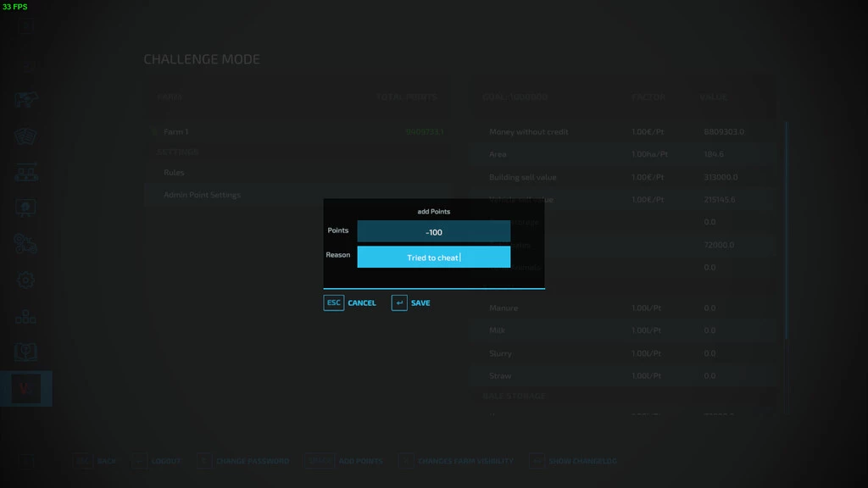Screen dimensions: 868x488
Task: Click the goals list vertical scrollbar
Action: coord(787,229)
